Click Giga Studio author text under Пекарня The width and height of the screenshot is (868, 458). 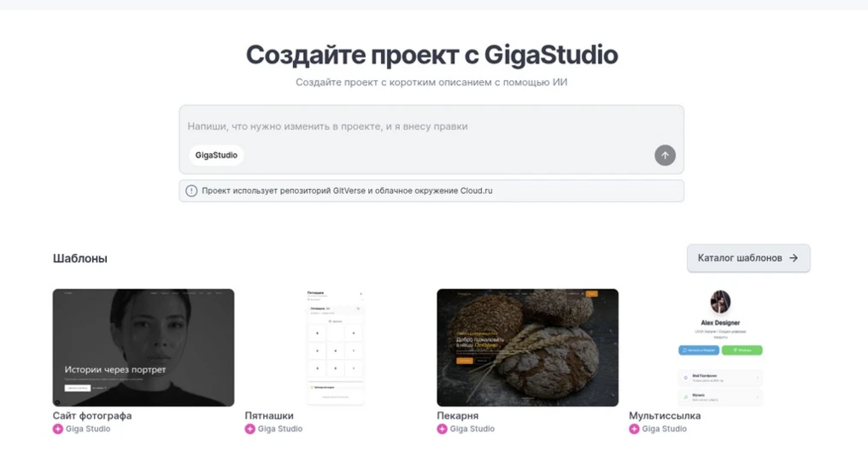[472, 429]
